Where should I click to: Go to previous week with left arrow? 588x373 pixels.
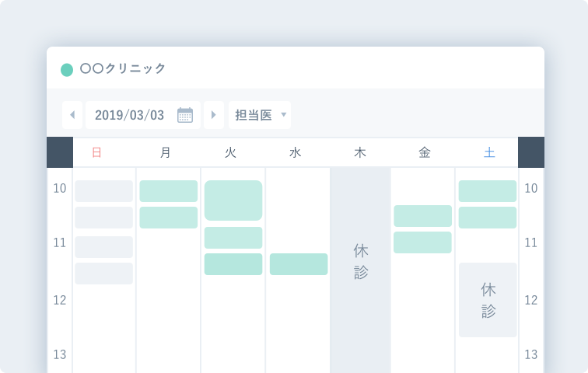point(72,115)
